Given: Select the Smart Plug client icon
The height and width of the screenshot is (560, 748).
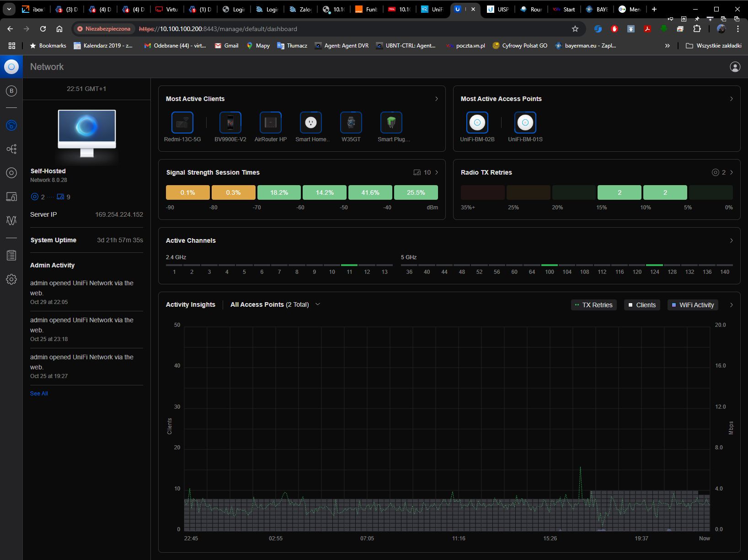Looking at the screenshot, I should (391, 123).
